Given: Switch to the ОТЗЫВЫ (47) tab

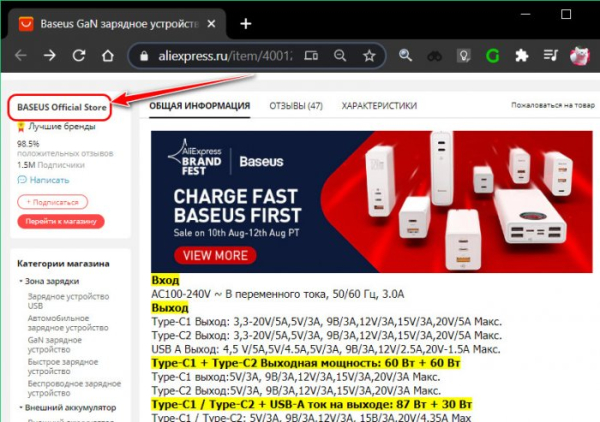Looking at the screenshot, I should pos(294,105).
